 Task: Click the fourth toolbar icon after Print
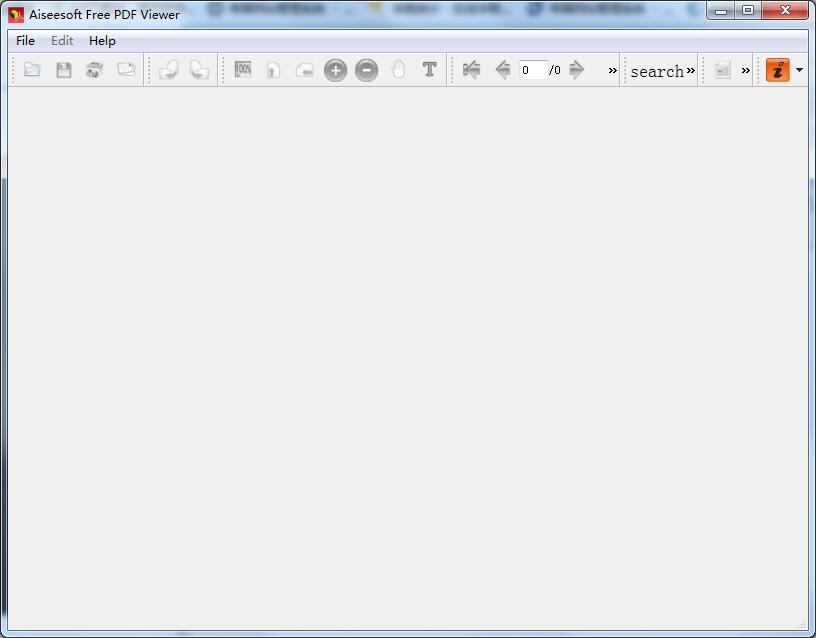point(126,70)
